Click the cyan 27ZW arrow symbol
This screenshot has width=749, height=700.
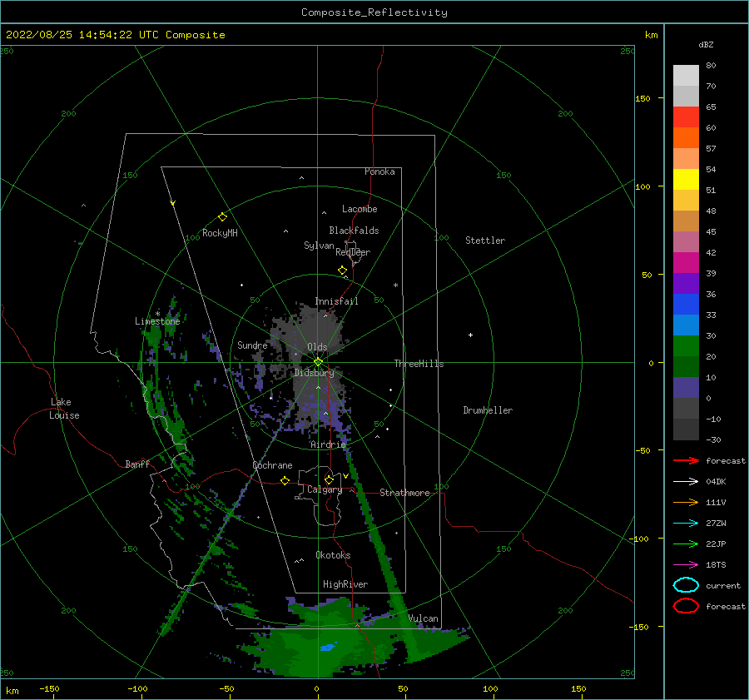click(686, 524)
